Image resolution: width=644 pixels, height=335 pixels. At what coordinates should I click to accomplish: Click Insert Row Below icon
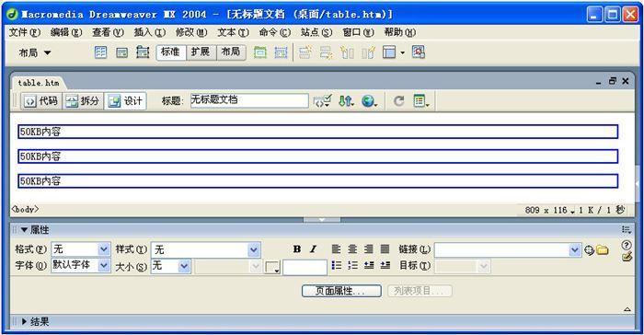tap(326, 52)
